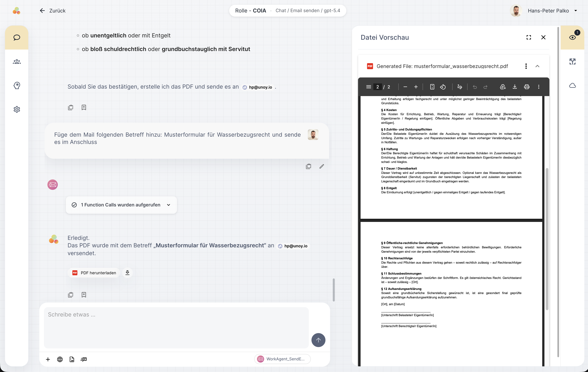Image resolution: width=588 pixels, height=372 pixels.
Task: Click the user avatar in the chat message
Action: pyautogui.click(x=313, y=135)
